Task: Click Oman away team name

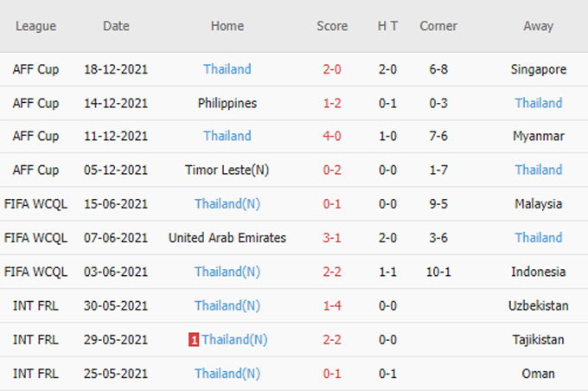Action: (538, 374)
